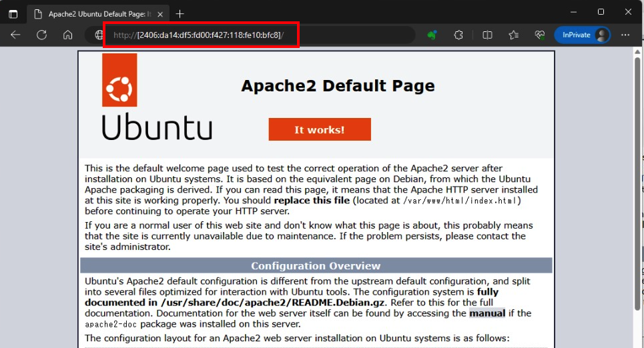The height and width of the screenshot is (348, 644).
Task: Open the browser home page
Action: pos(68,35)
